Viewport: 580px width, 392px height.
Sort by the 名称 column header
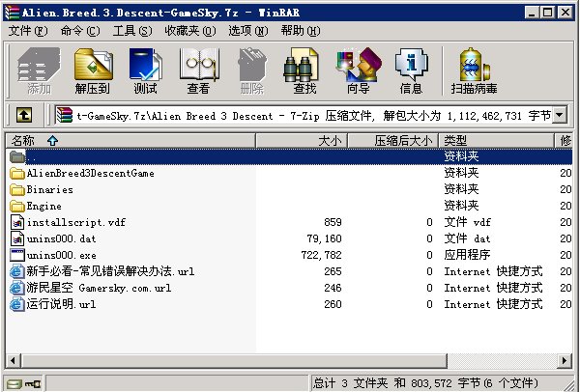(x=130, y=141)
